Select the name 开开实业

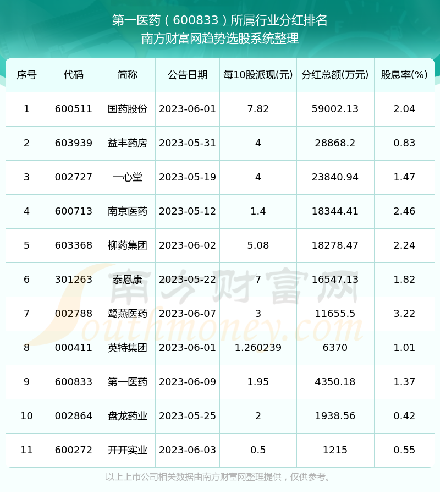(x=127, y=450)
